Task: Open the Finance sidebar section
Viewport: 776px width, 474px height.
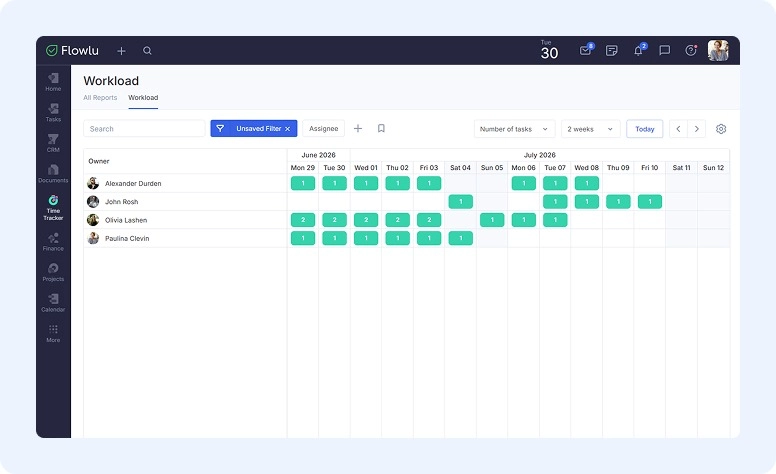Action: coord(53,242)
